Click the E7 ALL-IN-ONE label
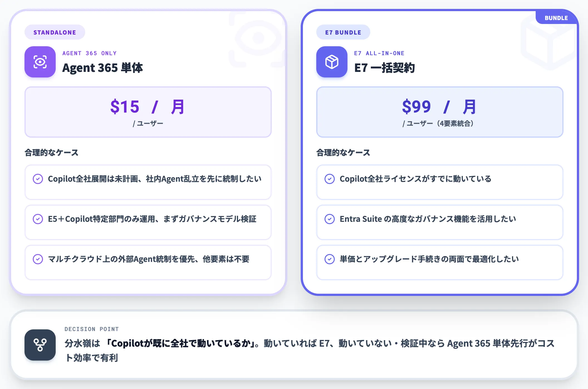Image resolution: width=588 pixels, height=389 pixels. [x=379, y=53]
